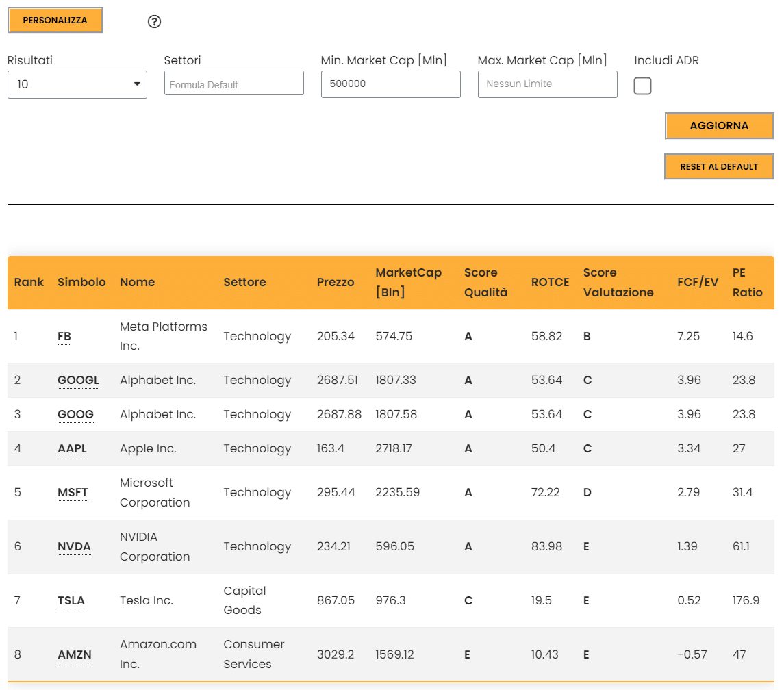Select the Meta Platforms Inc. name cell
Screen dimensions: 784x690
tap(164, 336)
